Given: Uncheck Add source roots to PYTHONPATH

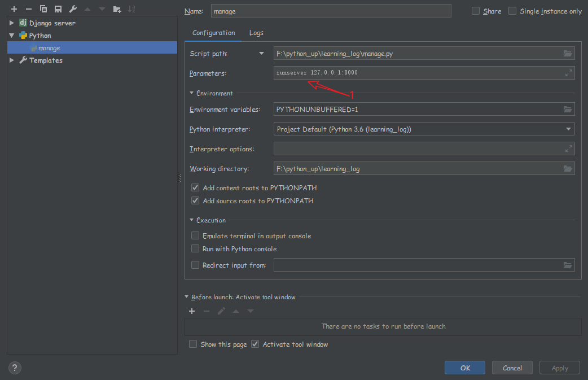Looking at the screenshot, I should click(195, 200).
